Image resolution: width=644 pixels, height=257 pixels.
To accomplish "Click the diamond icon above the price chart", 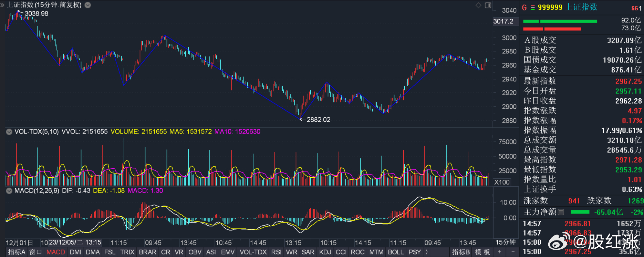I will (478, 5).
